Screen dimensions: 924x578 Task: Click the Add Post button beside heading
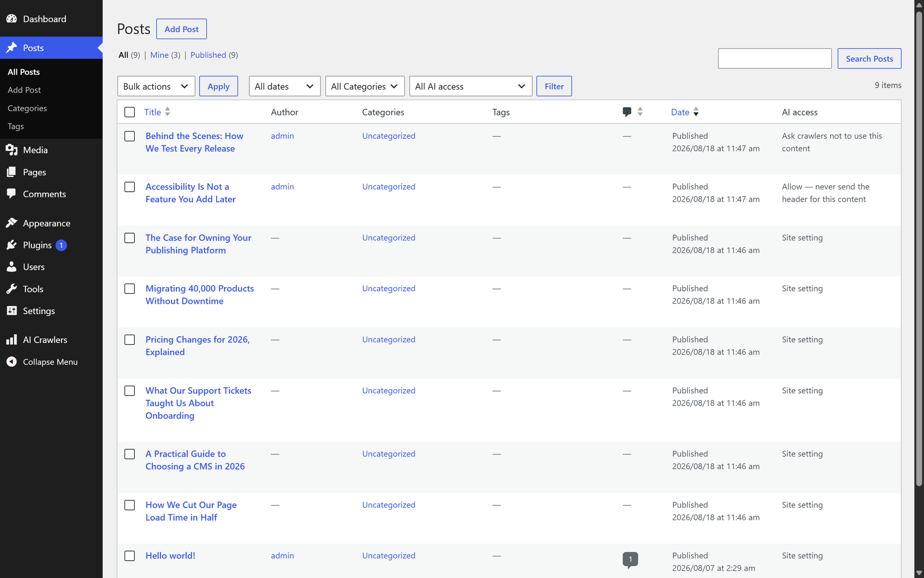click(x=181, y=29)
